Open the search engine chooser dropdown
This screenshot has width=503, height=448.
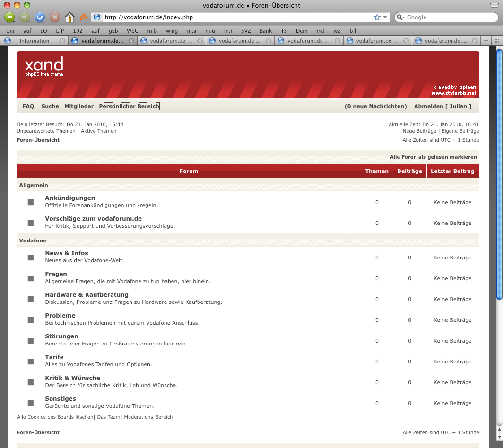400,17
